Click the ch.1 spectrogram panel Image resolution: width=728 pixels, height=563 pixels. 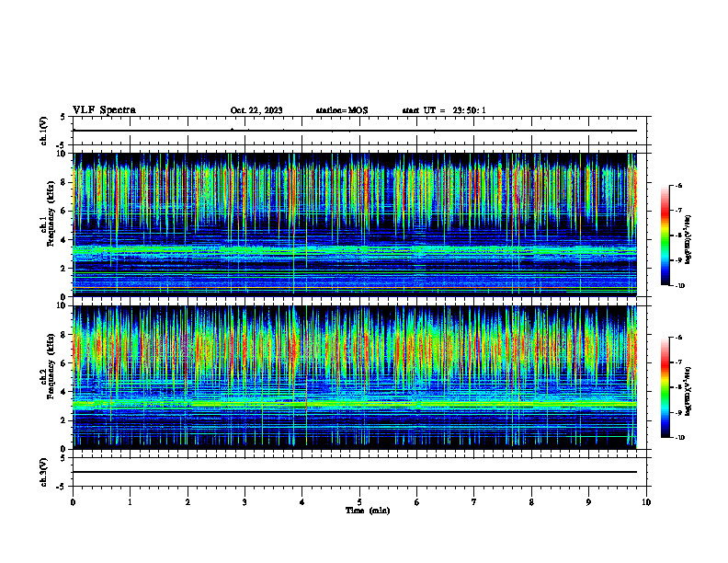click(x=355, y=224)
